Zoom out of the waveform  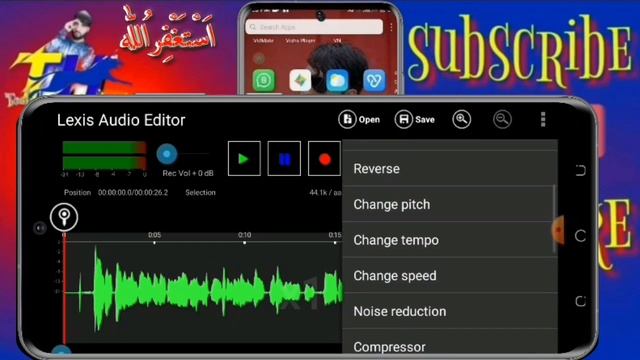[502, 120]
